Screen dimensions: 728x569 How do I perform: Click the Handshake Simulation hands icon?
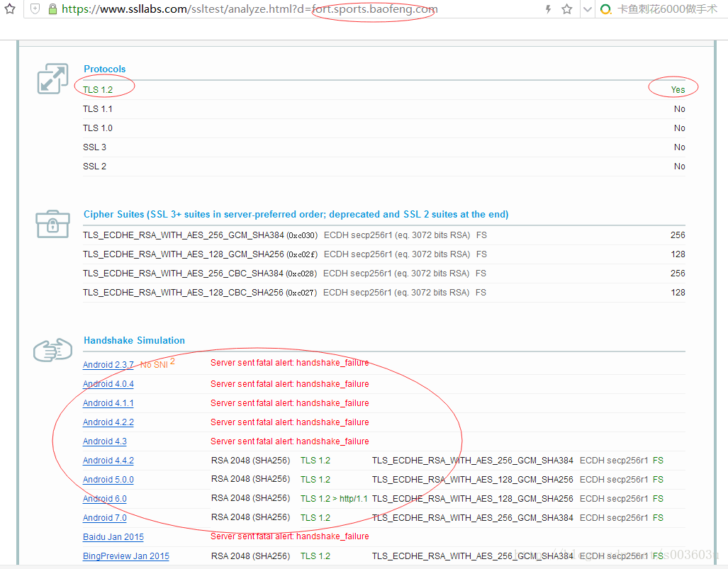coord(52,350)
